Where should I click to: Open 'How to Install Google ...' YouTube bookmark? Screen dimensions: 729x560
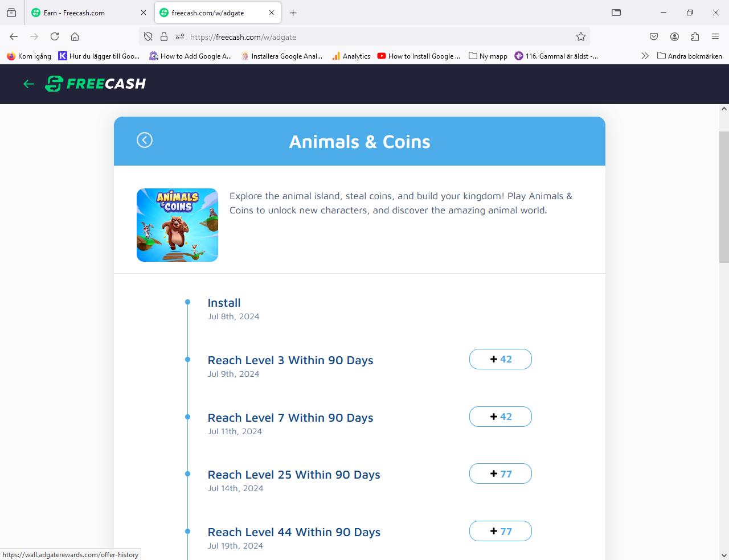[419, 56]
